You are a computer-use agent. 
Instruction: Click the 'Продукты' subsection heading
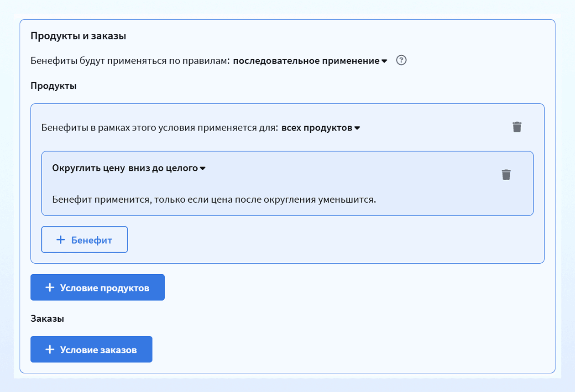[x=54, y=86]
